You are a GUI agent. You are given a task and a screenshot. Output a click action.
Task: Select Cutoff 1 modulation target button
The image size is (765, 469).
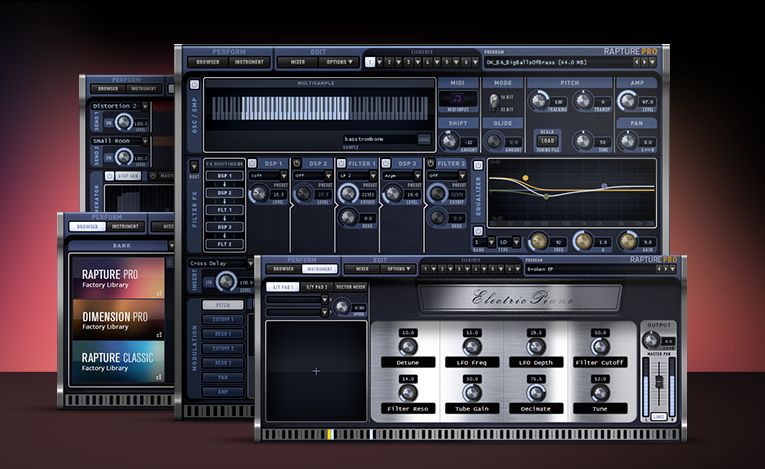pyautogui.click(x=223, y=319)
